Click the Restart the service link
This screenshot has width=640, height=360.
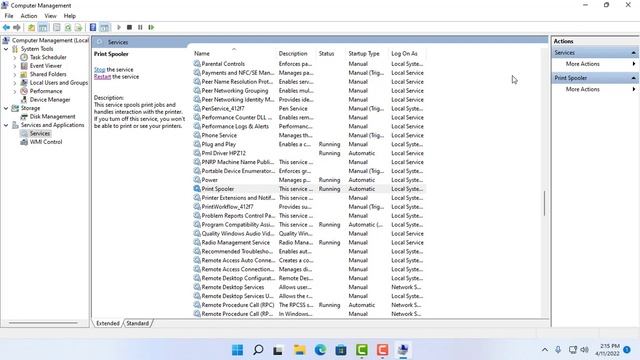102,77
